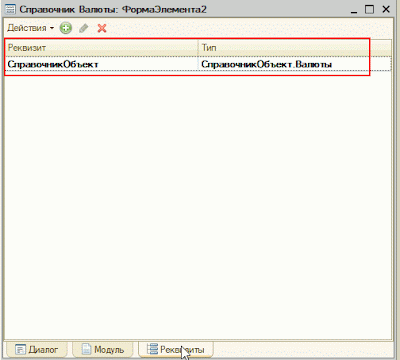The image size is (400, 360).
Task: Select the СправочникОбъект.Валюты type cell
Action: pyautogui.click(x=294, y=64)
